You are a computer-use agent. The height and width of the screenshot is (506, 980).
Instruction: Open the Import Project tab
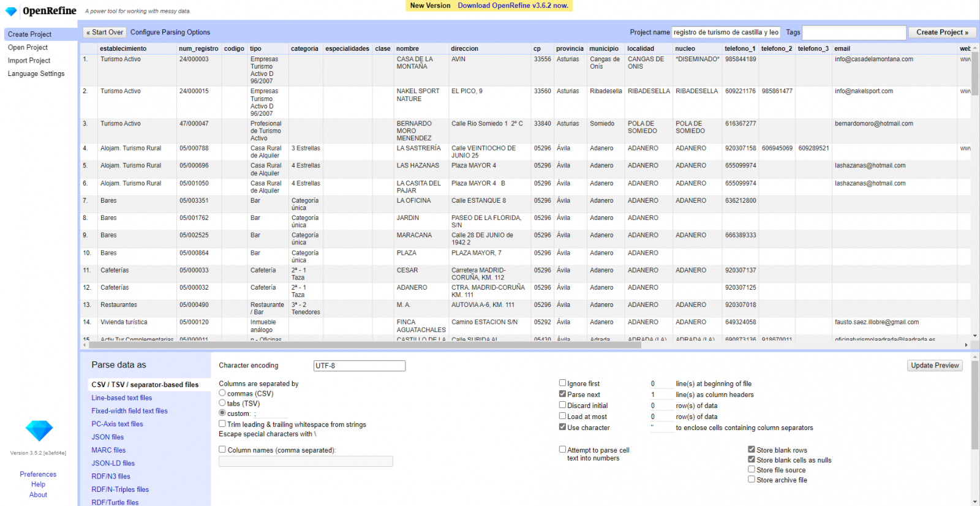29,61
